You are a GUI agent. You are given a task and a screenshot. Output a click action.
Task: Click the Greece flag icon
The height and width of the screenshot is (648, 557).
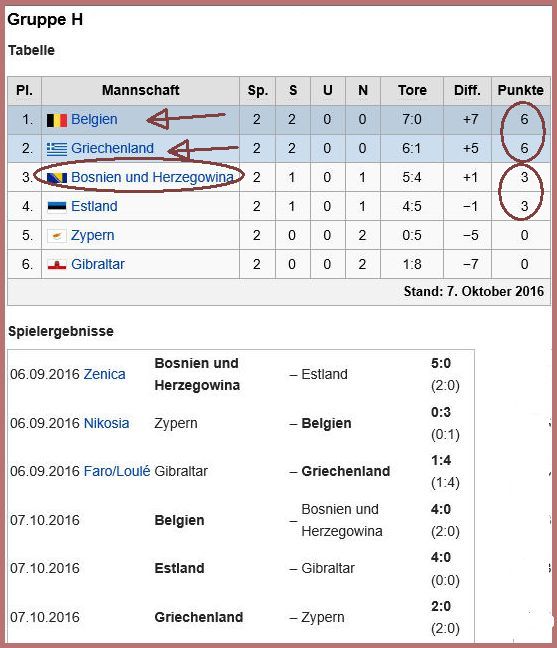pos(57,149)
